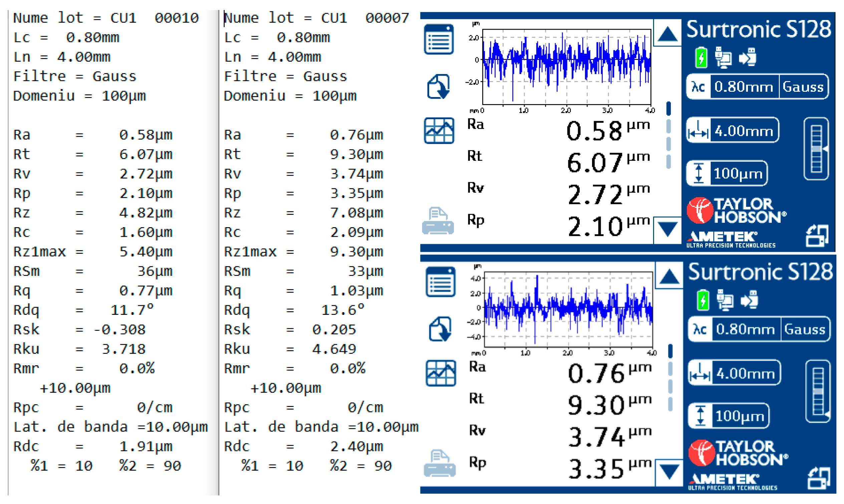Click the export file icon in upper panel
The image size is (844, 504).
[x=438, y=87]
